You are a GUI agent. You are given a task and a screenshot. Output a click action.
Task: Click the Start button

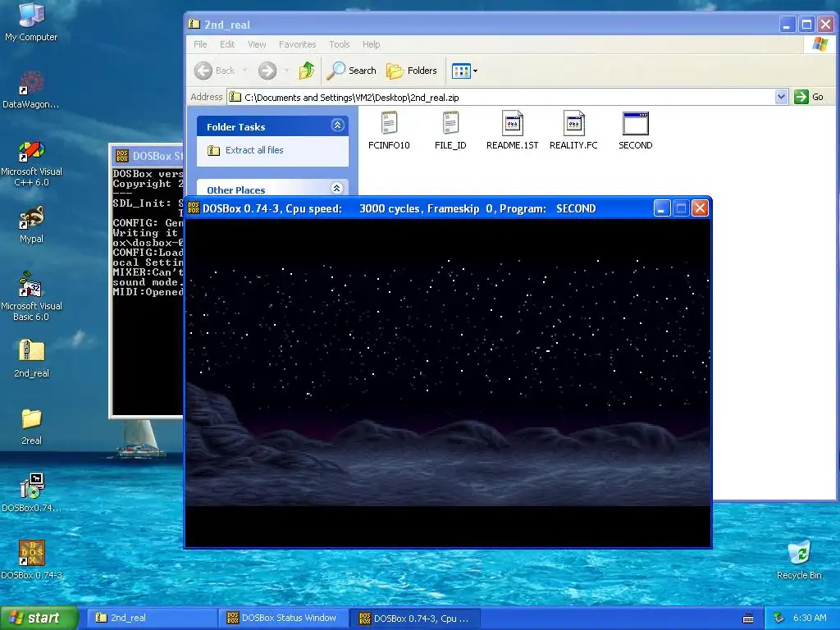[x=39, y=618]
